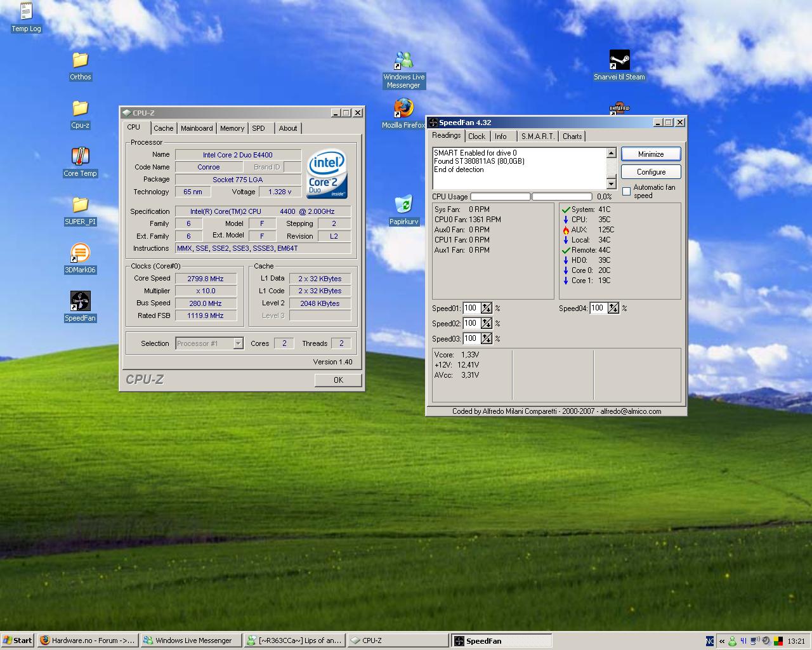
Task: Open the Cpu-z desktop folder
Action: [x=80, y=114]
